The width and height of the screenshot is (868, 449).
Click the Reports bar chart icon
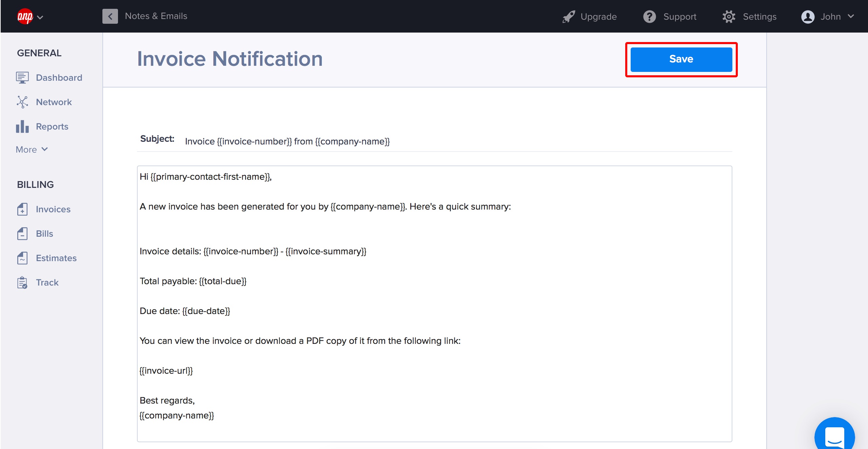click(x=22, y=126)
